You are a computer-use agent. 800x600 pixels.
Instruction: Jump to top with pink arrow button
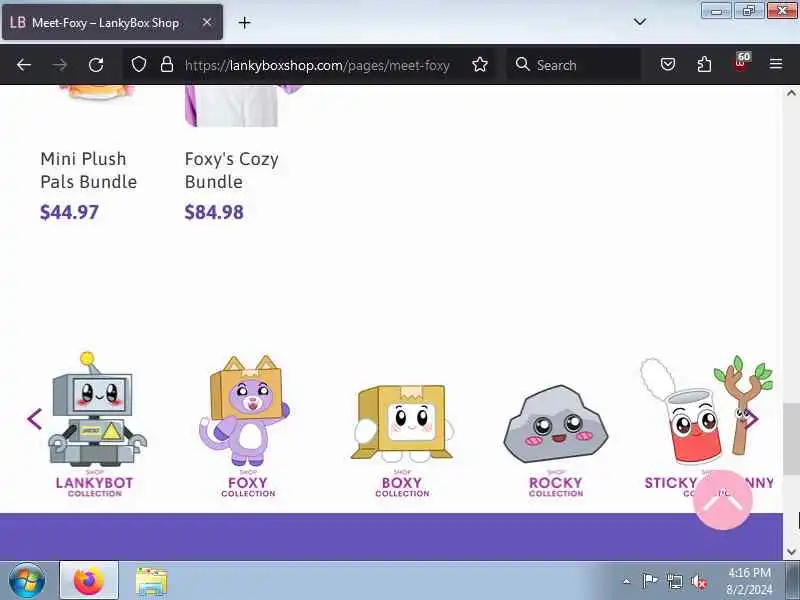pos(722,500)
